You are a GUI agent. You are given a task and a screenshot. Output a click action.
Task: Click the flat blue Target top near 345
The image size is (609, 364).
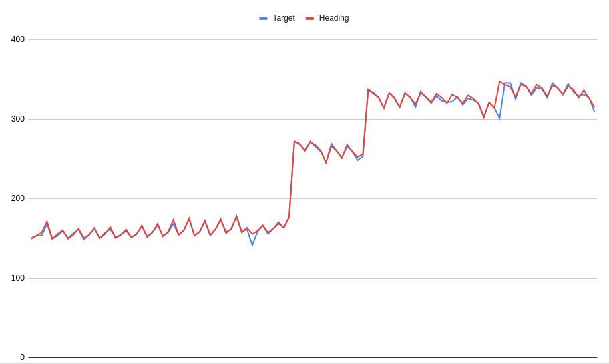tap(507, 83)
